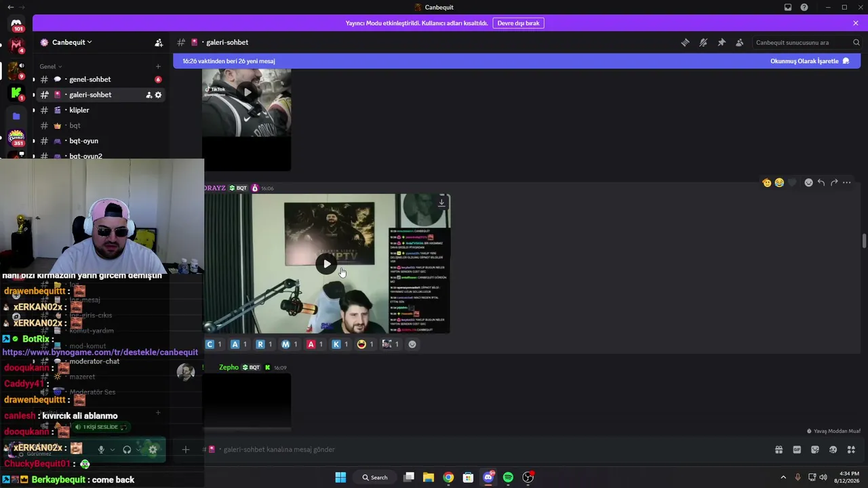Toggle microphone mute in user panel
Screen dimensions: 868x488
101,449
